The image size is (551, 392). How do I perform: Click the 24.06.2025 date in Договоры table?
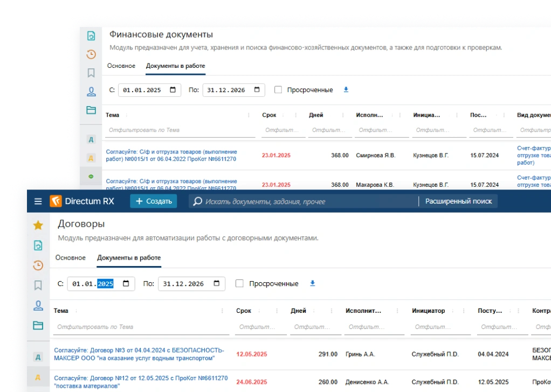(252, 382)
